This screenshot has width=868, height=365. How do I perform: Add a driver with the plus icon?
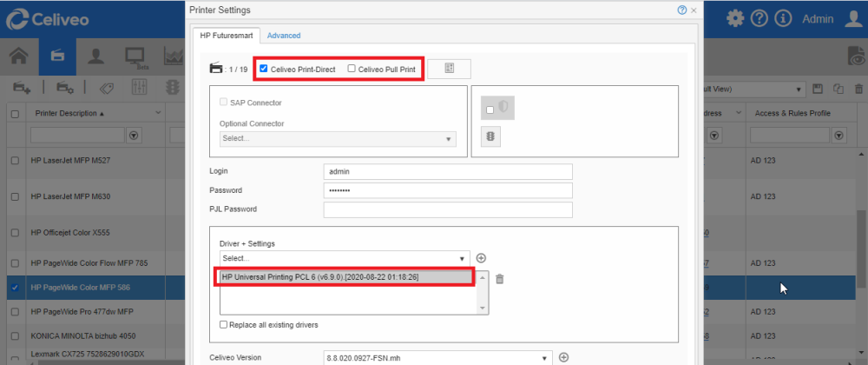tap(481, 258)
